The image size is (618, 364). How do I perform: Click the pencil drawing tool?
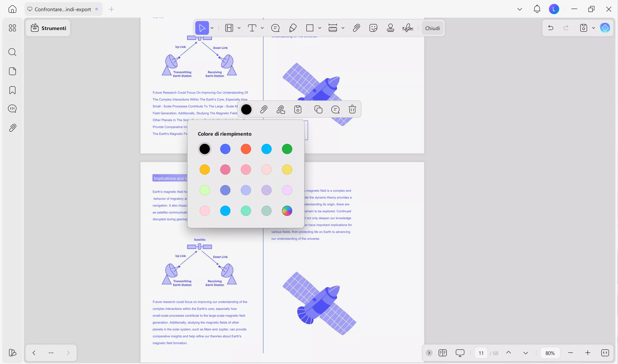click(x=293, y=28)
